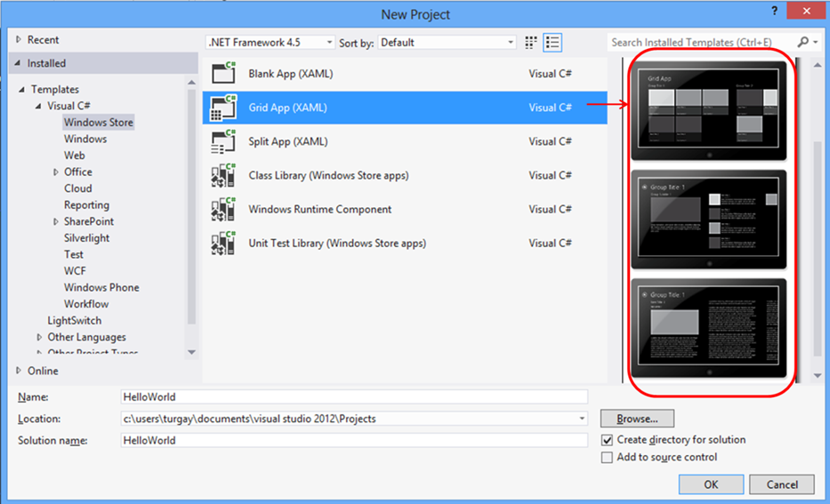This screenshot has width=830, height=504.
Task: Expand the Online section
Action: pyautogui.click(x=20, y=371)
